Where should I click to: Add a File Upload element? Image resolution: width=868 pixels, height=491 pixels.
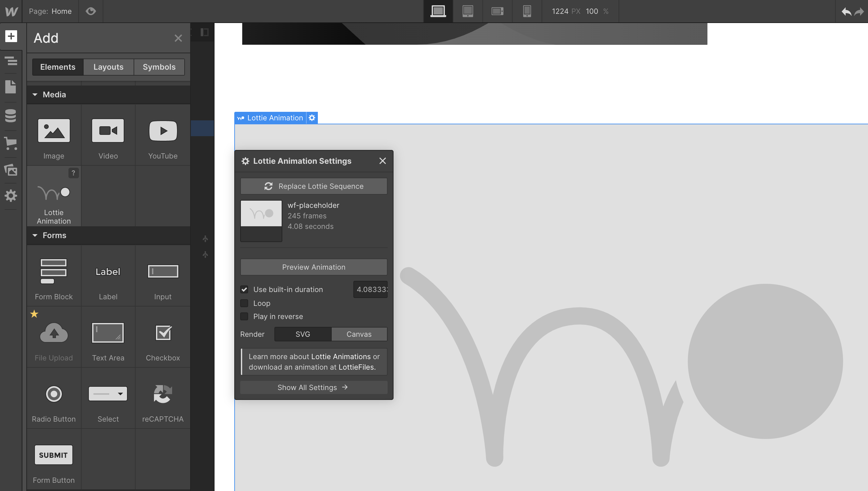tap(54, 337)
